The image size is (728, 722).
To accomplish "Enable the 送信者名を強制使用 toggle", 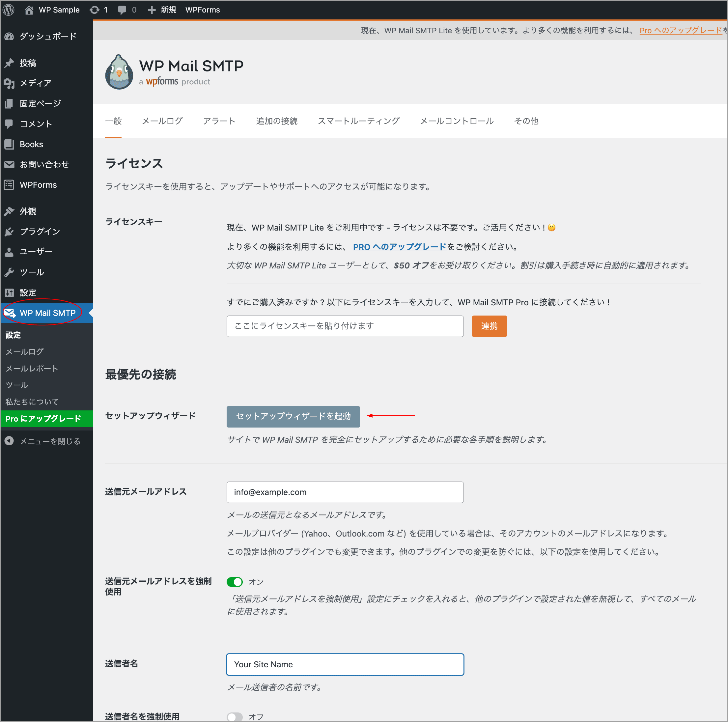I will [x=235, y=716].
